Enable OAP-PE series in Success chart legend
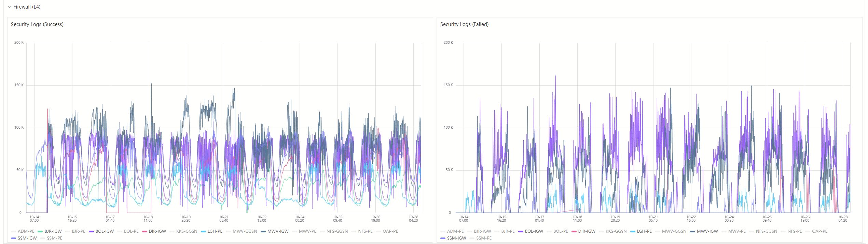 (390, 231)
